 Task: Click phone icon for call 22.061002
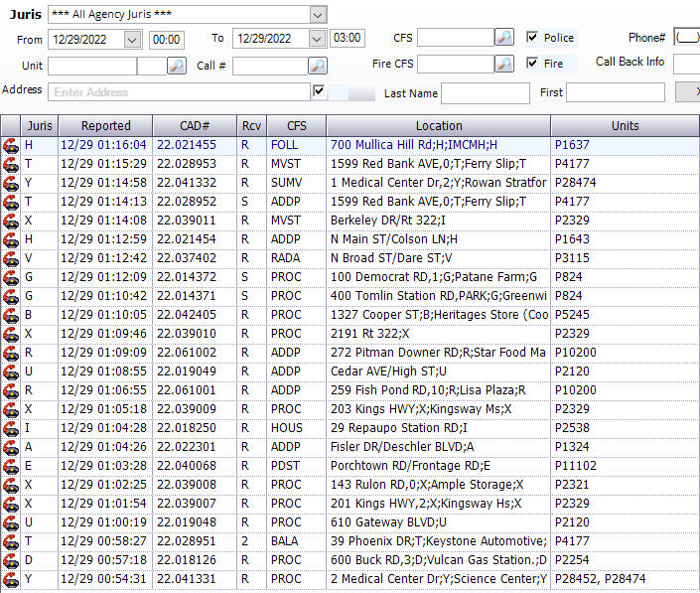click(11, 353)
